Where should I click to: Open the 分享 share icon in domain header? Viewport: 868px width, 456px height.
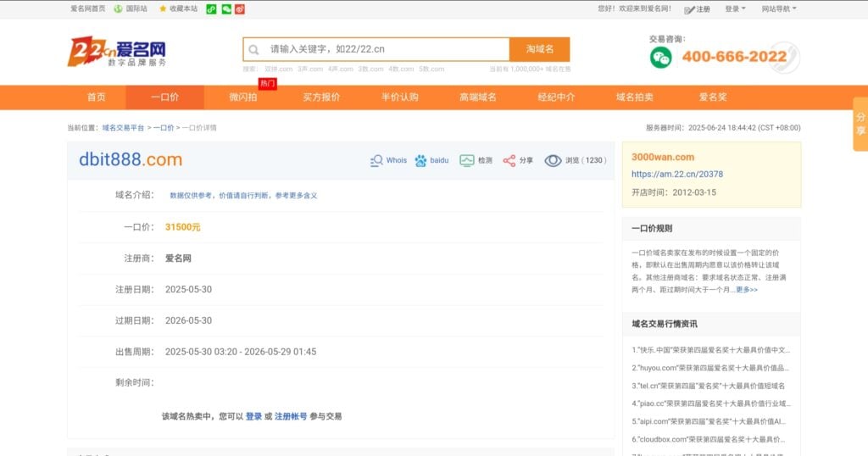click(518, 160)
